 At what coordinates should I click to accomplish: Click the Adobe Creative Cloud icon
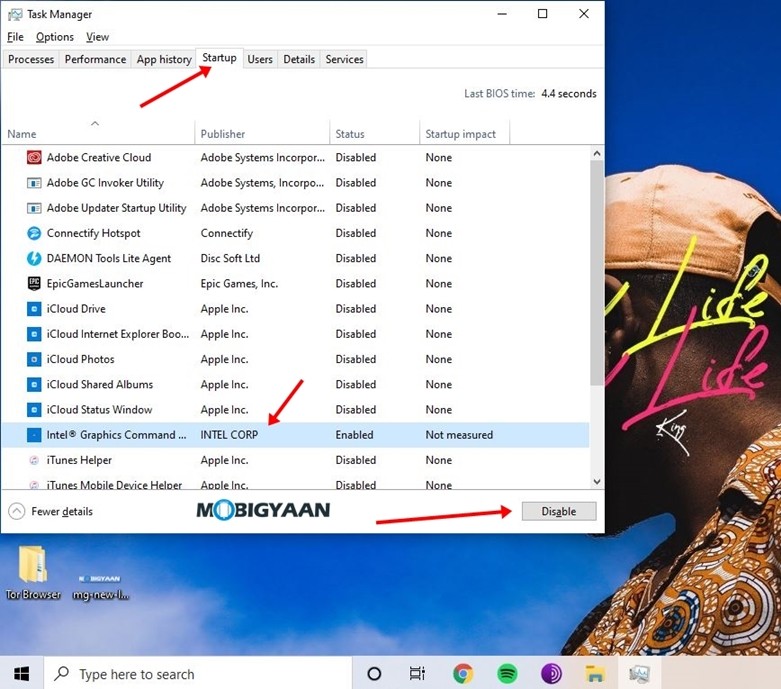pos(34,157)
